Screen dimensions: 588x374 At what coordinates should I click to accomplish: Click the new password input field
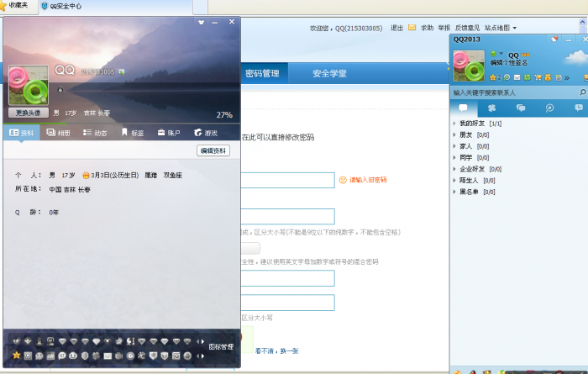click(x=287, y=217)
